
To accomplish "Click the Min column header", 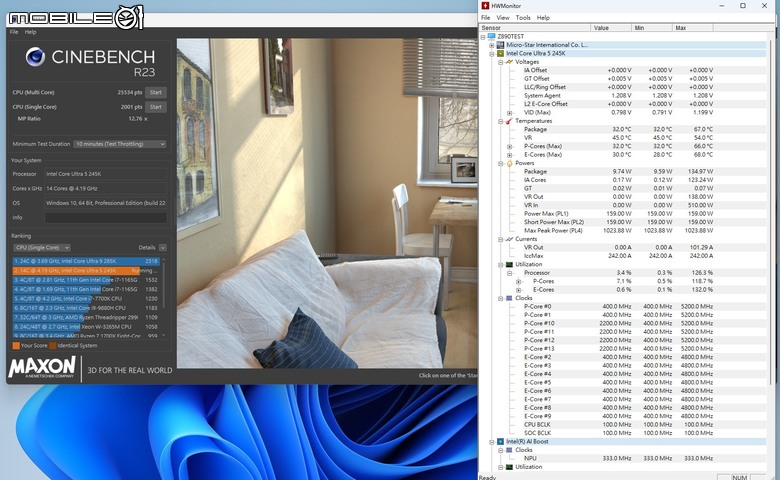I will click(x=652, y=28).
